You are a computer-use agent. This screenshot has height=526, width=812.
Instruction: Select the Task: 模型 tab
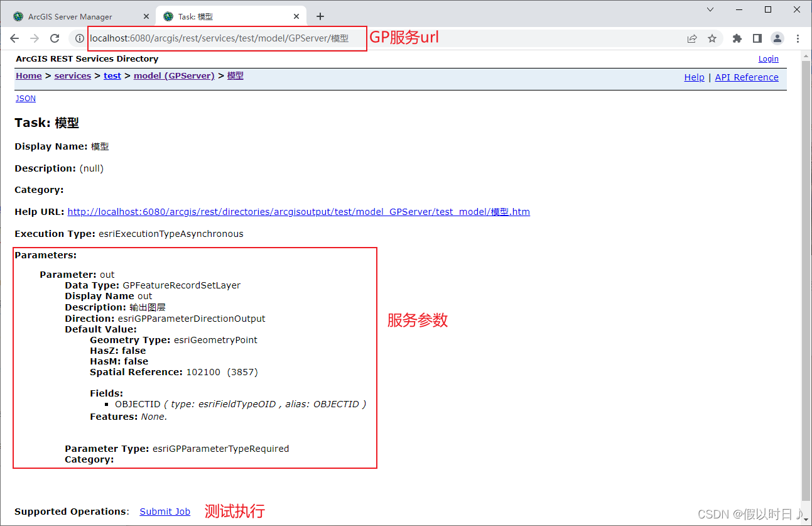pos(231,16)
